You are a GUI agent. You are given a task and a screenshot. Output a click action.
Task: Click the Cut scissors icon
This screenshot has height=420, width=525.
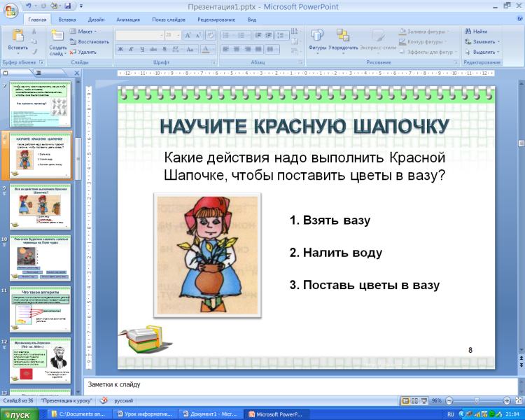coord(34,31)
